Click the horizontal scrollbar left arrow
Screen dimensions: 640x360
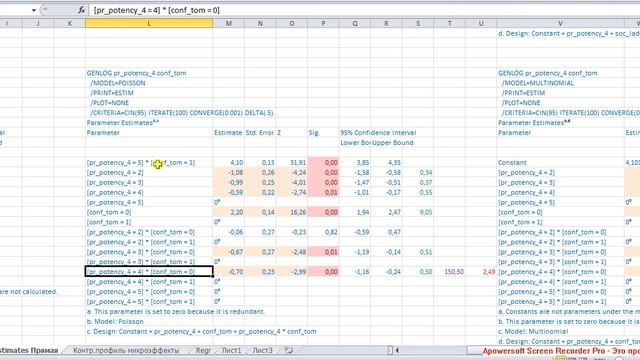pos(396,350)
